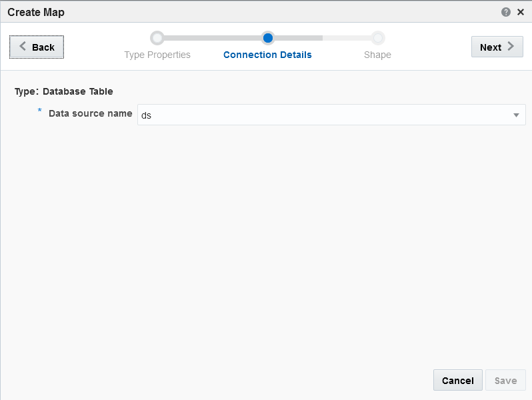Expand the Data source name dropdown arrow
This screenshot has height=400, width=532.
(x=516, y=115)
